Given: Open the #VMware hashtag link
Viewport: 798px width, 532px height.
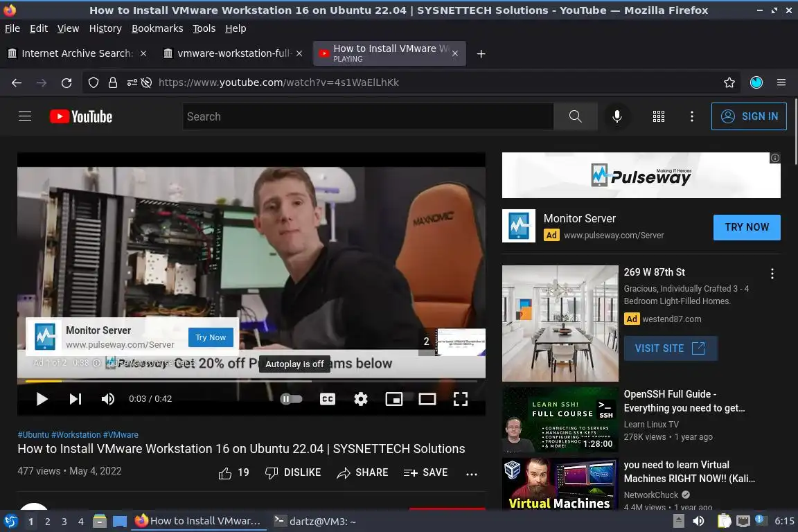Looking at the screenshot, I should 121,435.
